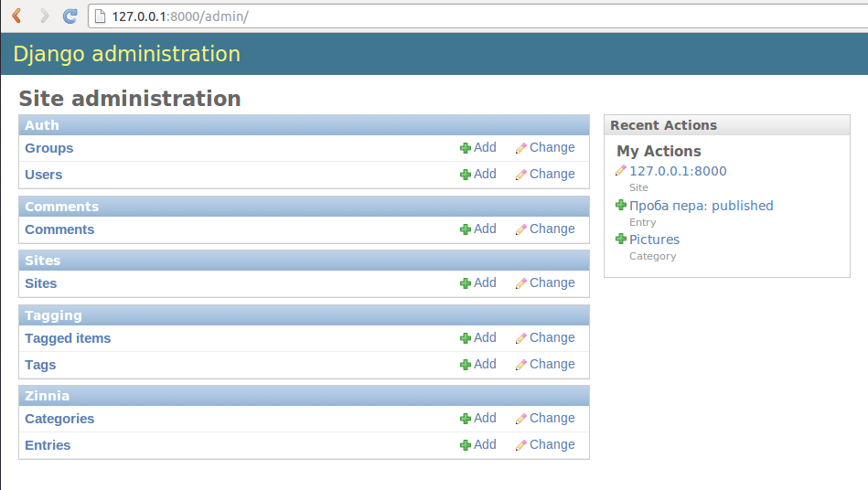Click the Site label under 127.0.0.1:8000
868x490 pixels.
[x=638, y=188]
